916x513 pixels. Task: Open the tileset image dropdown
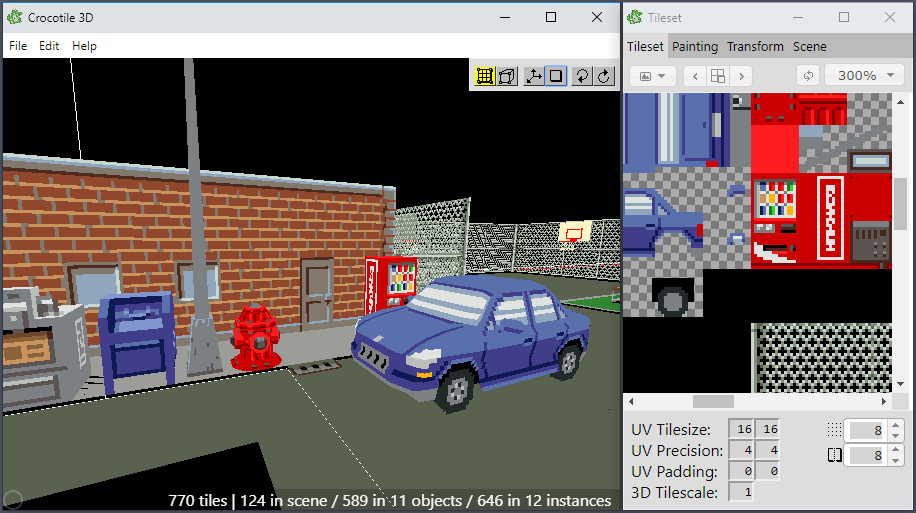click(654, 76)
